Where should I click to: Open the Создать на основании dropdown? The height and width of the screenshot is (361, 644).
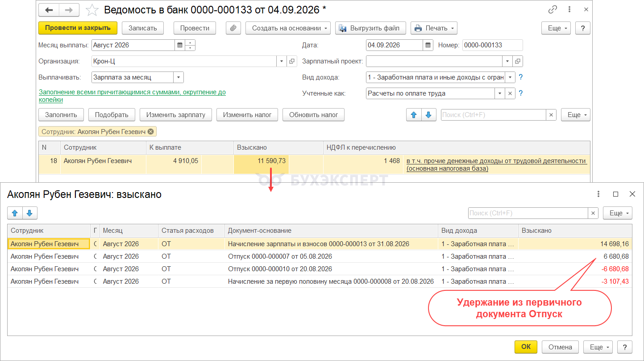pyautogui.click(x=288, y=28)
